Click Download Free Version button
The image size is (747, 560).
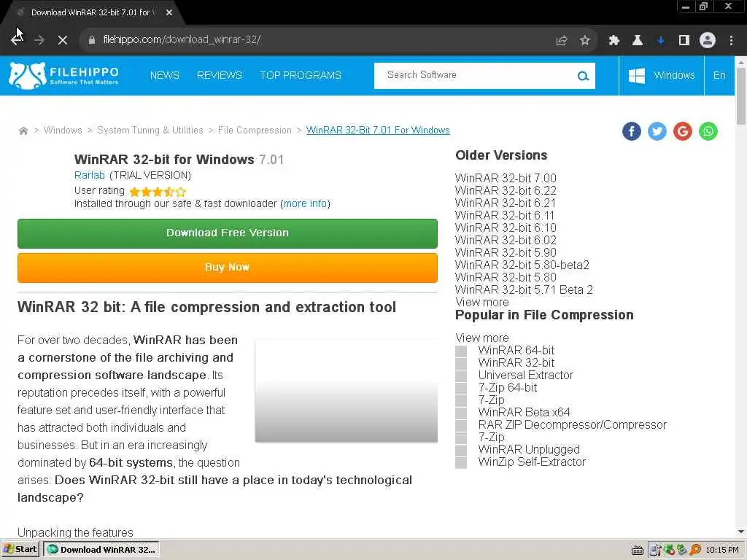[228, 233]
